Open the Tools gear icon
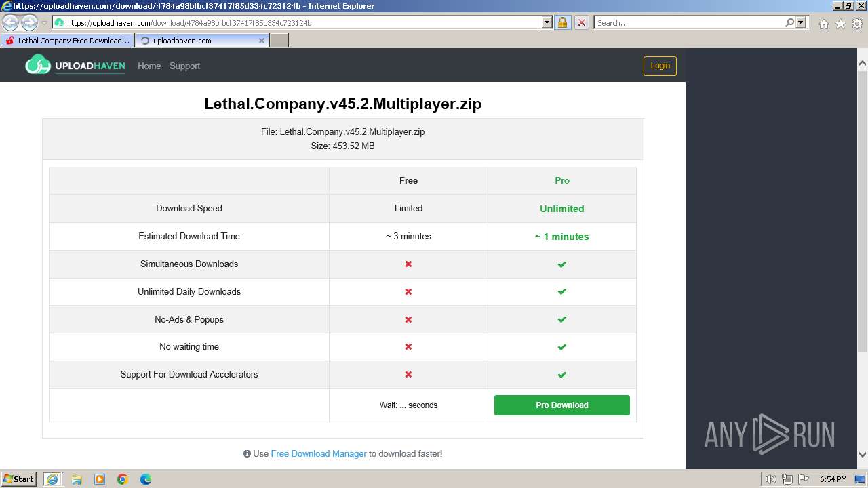Screen dimensions: 868x488 pyautogui.click(x=857, y=24)
